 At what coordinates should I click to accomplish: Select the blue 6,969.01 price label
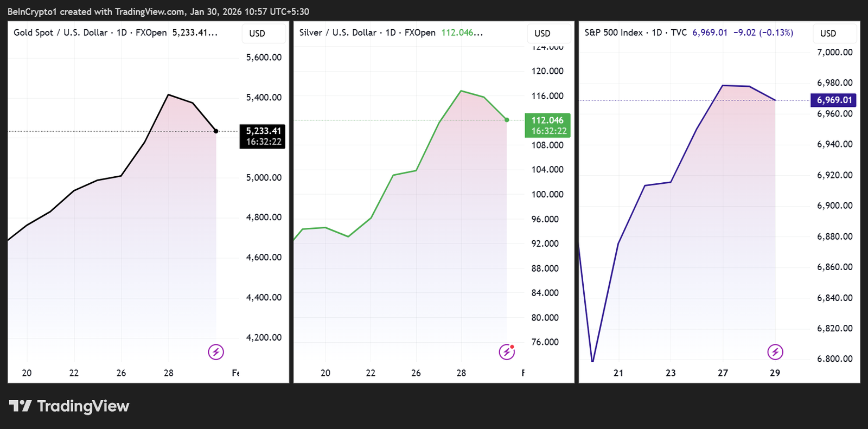point(834,100)
